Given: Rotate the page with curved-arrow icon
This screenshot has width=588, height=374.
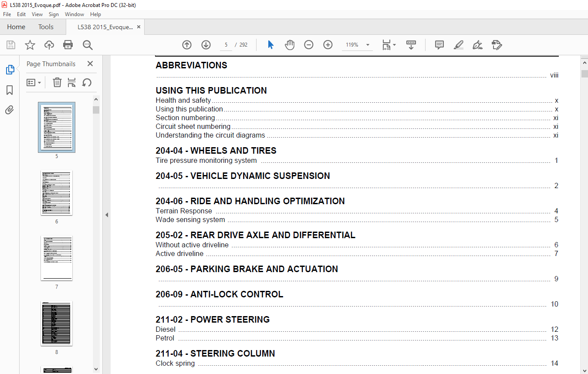Looking at the screenshot, I should click(x=87, y=82).
